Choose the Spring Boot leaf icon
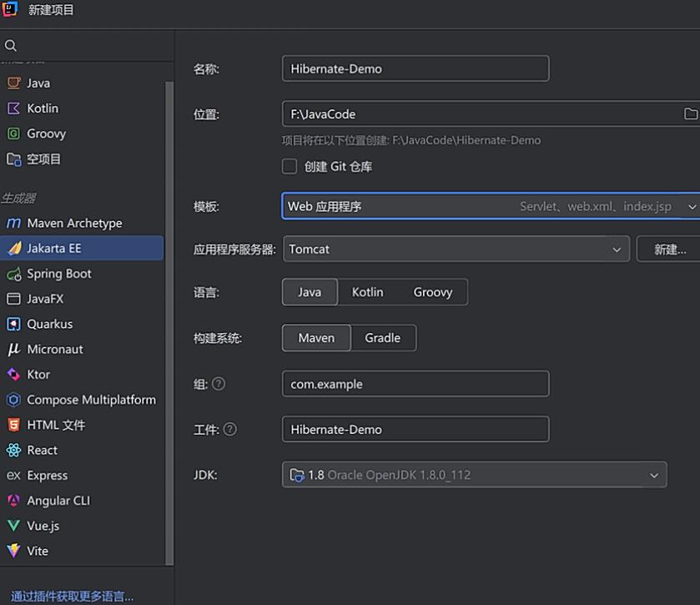This screenshot has width=700, height=605. click(x=14, y=274)
